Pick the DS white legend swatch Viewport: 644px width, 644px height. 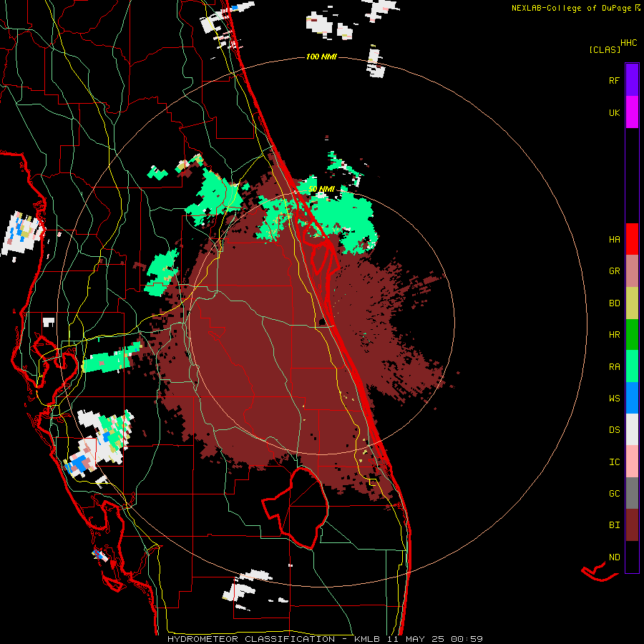tap(632, 429)
